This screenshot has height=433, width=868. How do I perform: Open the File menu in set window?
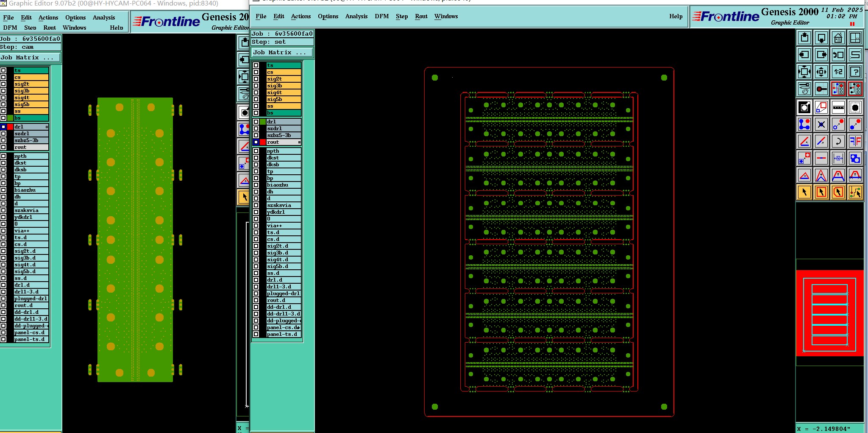point(261,16)
